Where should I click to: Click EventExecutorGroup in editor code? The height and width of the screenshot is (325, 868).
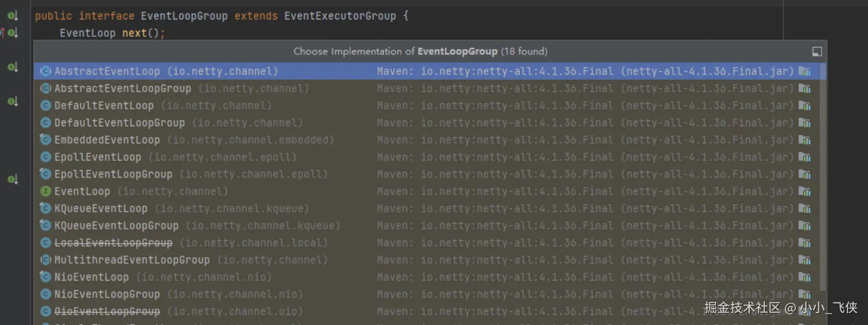coord(340,16)
